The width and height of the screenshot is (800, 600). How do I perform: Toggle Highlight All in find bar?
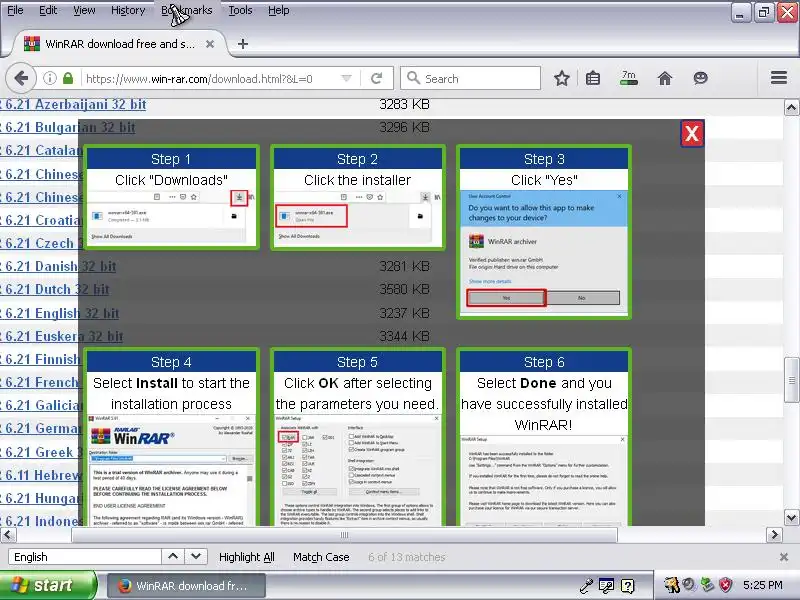click(x=246, y=557)
